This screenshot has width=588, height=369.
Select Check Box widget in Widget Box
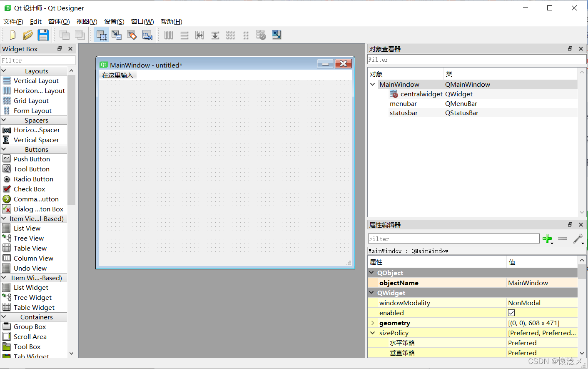(x=29, y=189)
